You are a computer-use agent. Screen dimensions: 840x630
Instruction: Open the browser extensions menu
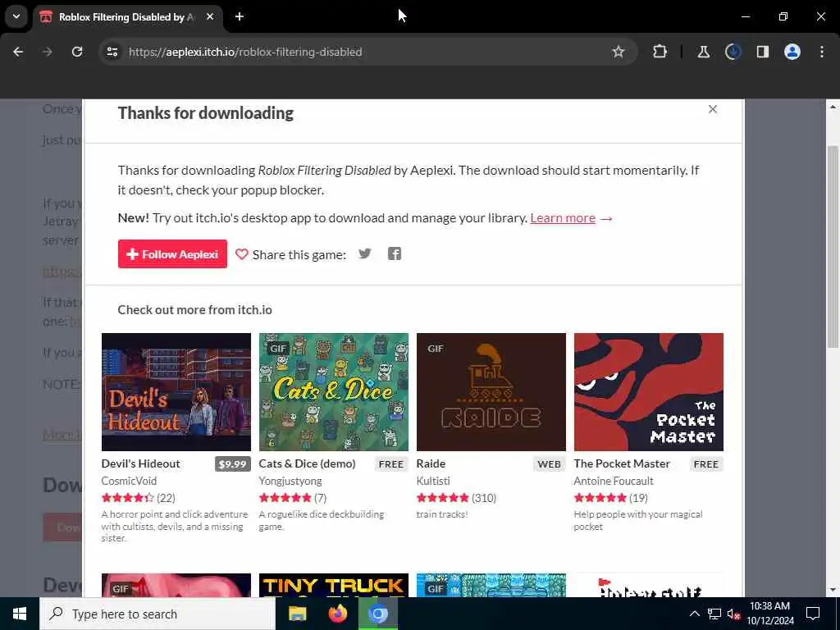pyautogui.click(x=660, y=52)
